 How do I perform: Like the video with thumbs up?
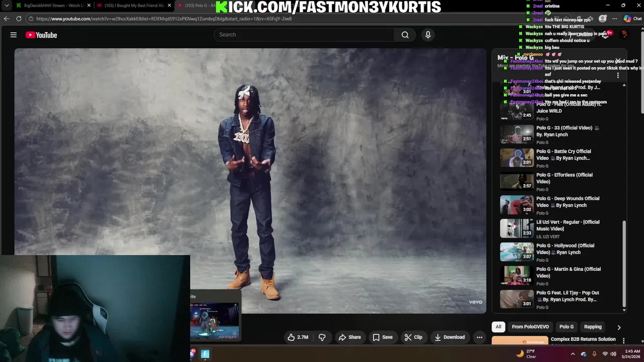pyautogui.click(x=297, y=337)
